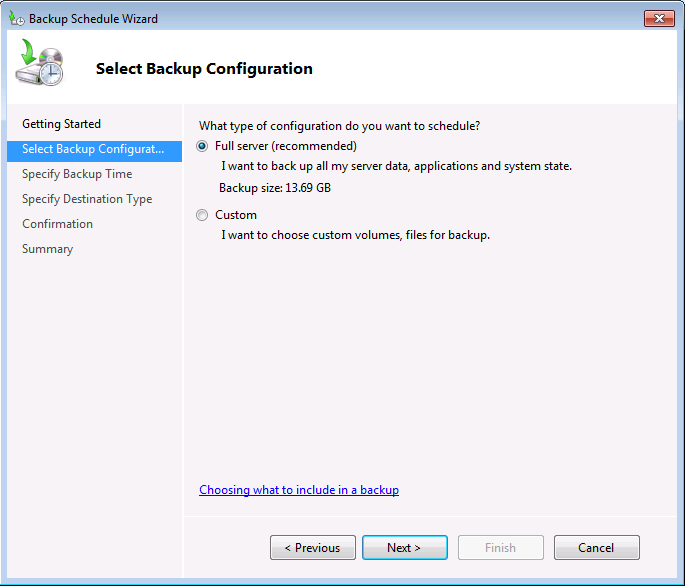Image resolution: width=685 pixels, height=586 pixels.
Task: Click the Summary step in the sidebar
Action: click(48, 249)
